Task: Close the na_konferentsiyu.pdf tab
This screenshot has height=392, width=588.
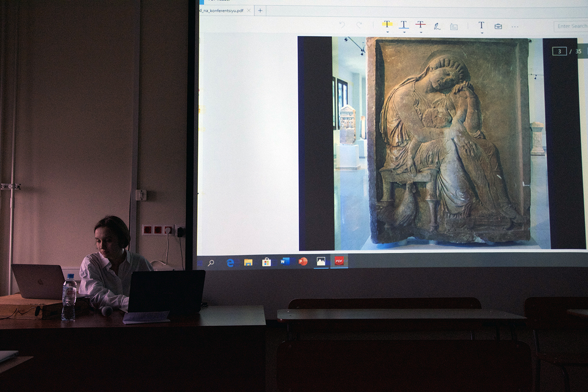Action: (249, 10)
